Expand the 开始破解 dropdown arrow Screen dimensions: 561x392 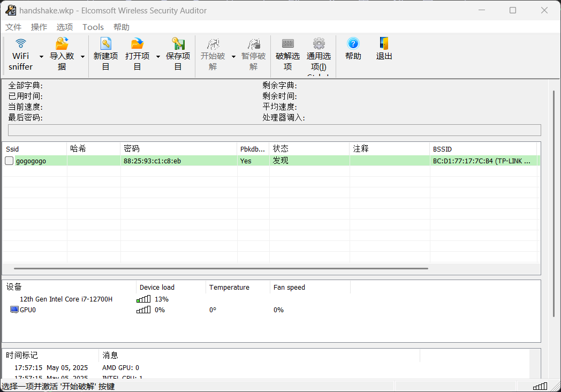pos(233,57)
